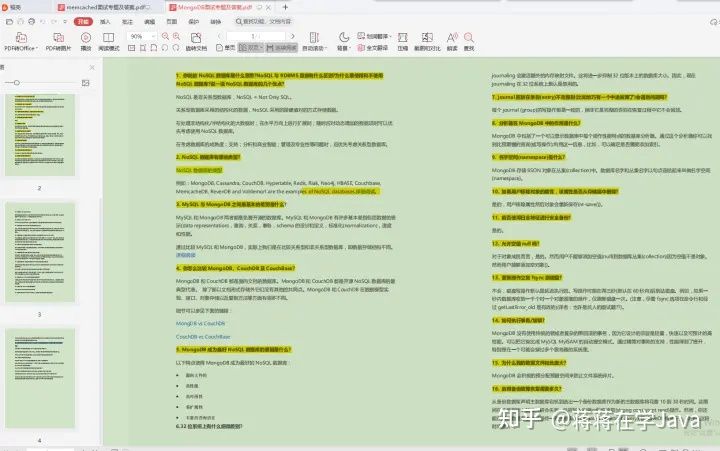This screenshot has width=720, height=451.
Task: Follow the MongoDB vs CouchDB link
Action: coord(200,323)
